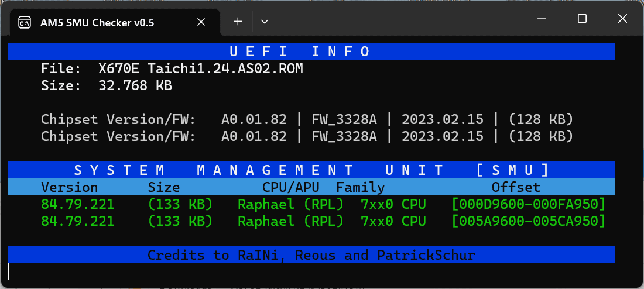
Task: Click the terminal icon in the tab
Action: tap(25, 23)
